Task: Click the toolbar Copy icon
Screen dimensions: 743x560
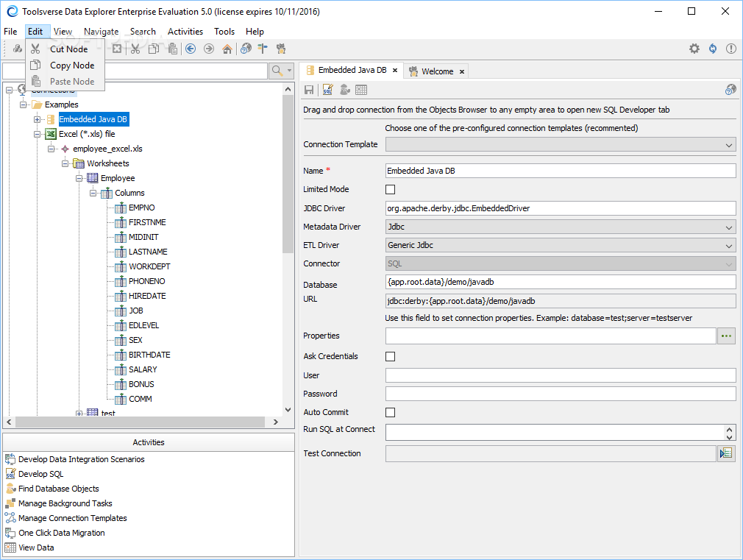Action: click(154, 49)
